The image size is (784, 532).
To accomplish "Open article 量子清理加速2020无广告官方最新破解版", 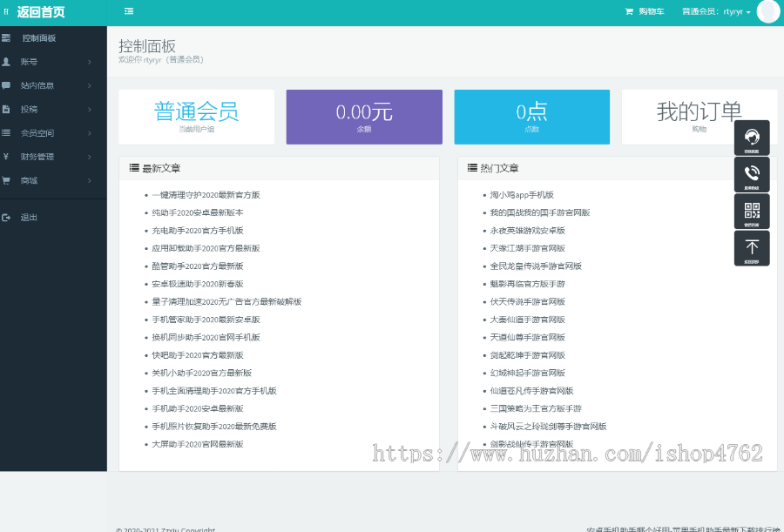I will click(x=227, y=301).
